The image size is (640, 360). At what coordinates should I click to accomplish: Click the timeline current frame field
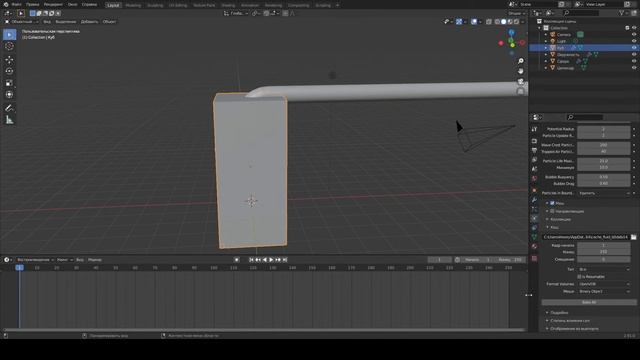pyautogui.click(x=440, y=260)
